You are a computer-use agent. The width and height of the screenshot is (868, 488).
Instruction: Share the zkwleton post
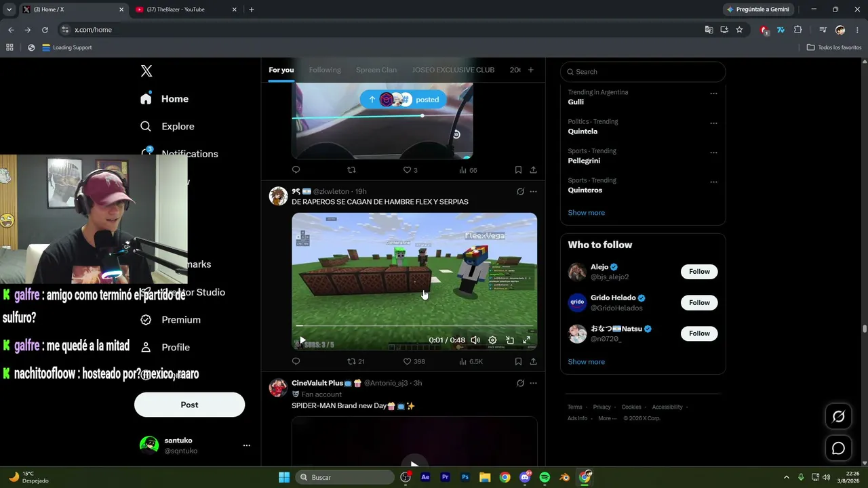pos(533,362)
